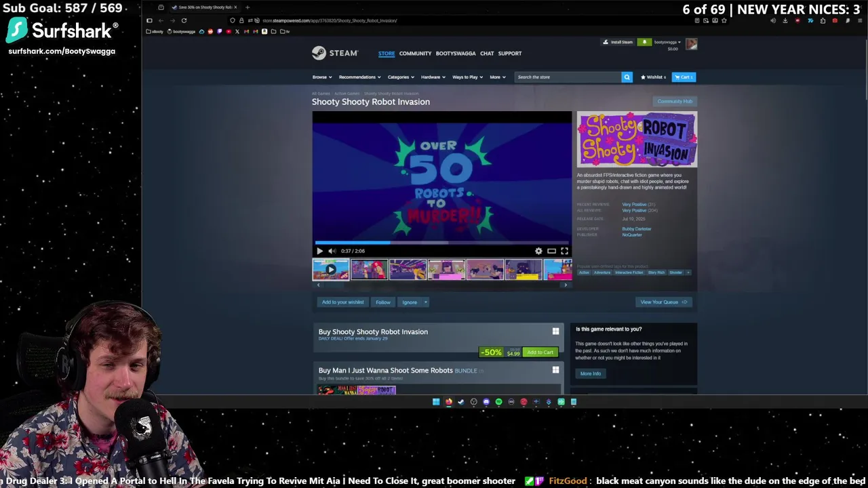This screenshot has width=868, height=488.
Task: Toggle theater mode on the video
Action: pos(551,251)
